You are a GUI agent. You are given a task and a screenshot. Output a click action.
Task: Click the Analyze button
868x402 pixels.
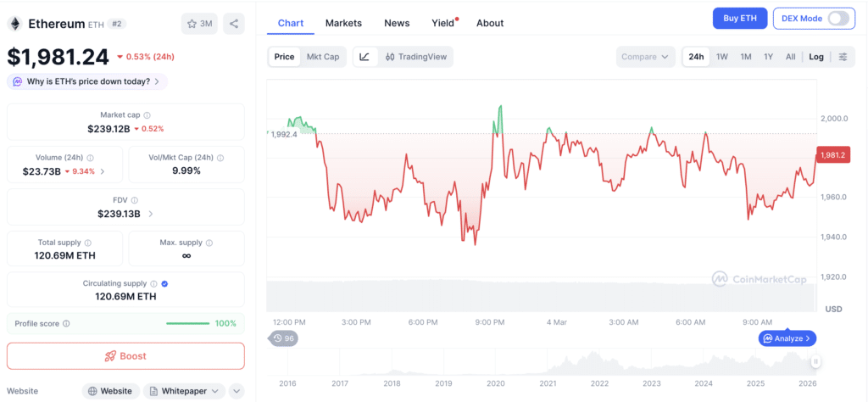pyautogui.click(x=787, y=338)
